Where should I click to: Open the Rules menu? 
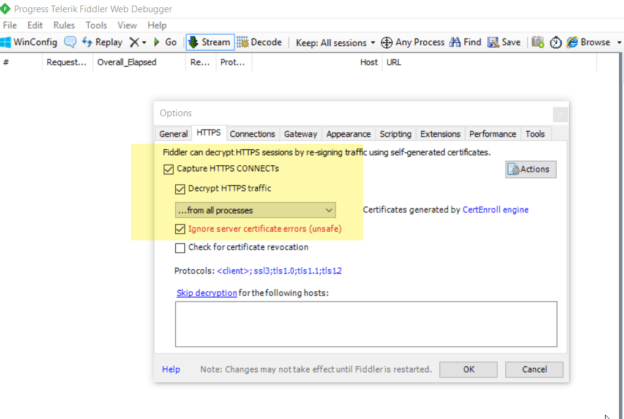(64, 25)
